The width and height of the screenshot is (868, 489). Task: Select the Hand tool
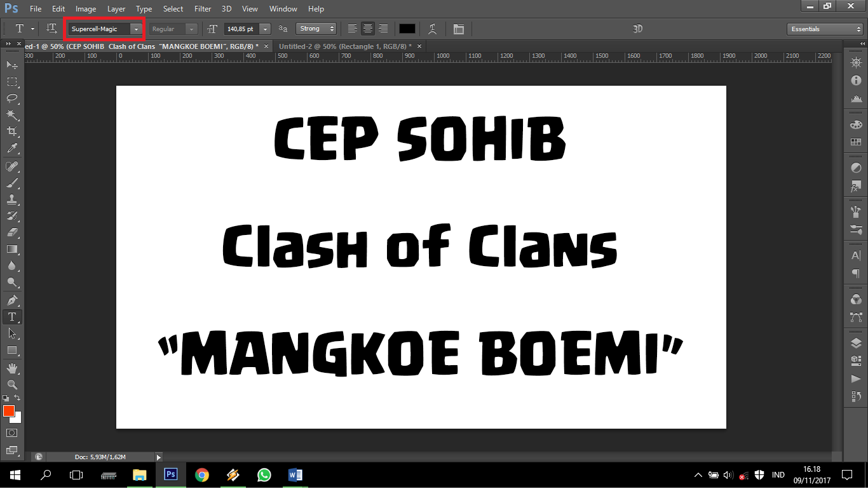(x=11, y=368)
